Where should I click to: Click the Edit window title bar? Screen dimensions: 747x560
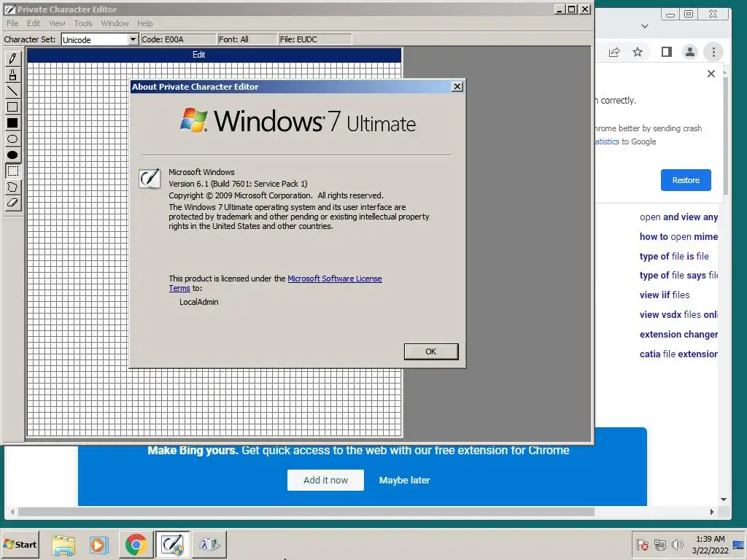coord(214,55)
